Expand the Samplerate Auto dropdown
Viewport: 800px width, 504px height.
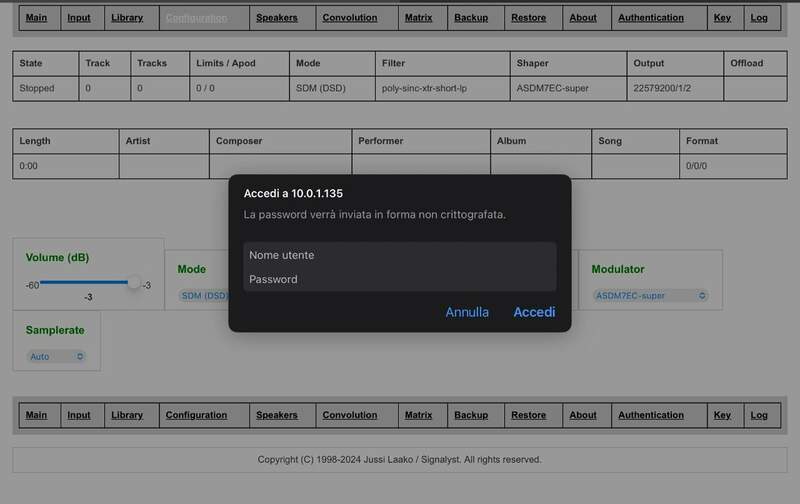coord(57,356)
